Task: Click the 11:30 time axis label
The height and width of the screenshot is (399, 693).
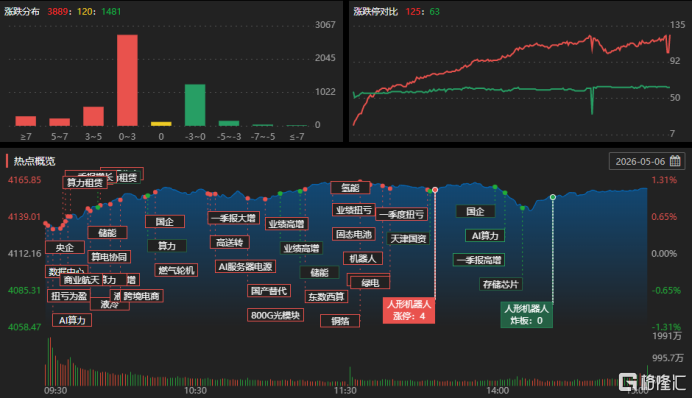Action: pyautogui.click(x=345, y=391)
